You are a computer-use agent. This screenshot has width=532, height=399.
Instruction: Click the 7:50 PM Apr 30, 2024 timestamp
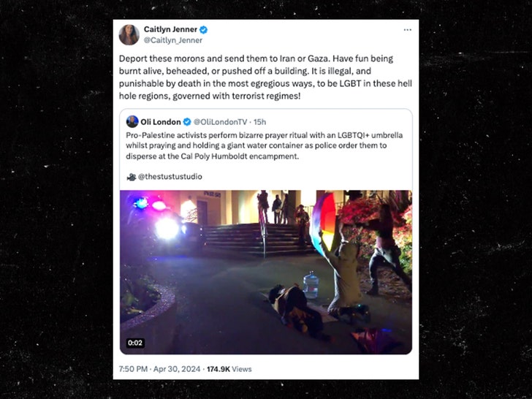coord(159,369)
